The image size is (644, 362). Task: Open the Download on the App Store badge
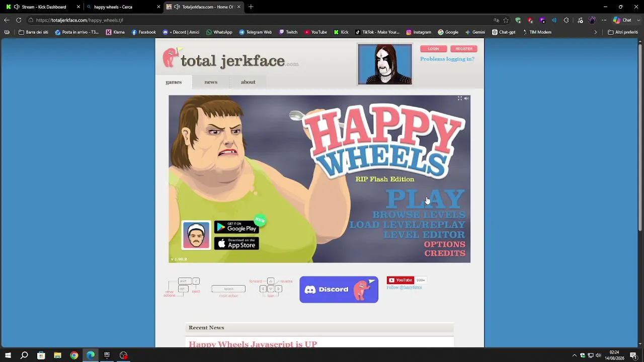point(236,243)
